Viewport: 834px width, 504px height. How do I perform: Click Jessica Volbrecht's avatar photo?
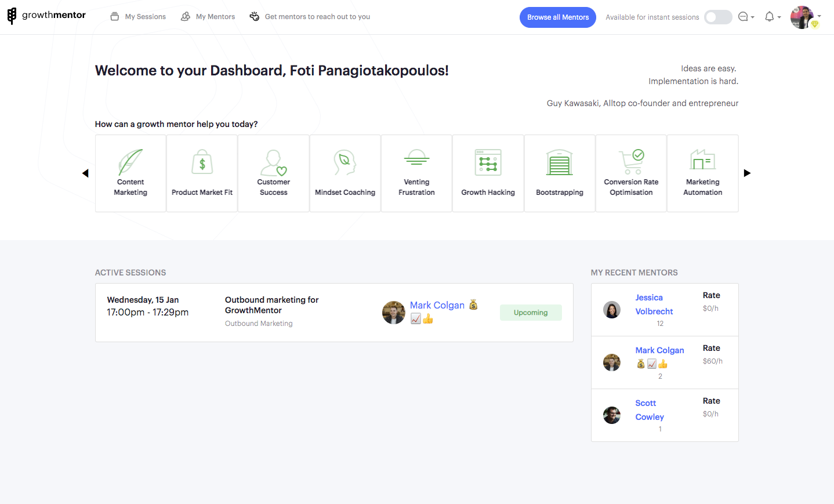point(612,310)
